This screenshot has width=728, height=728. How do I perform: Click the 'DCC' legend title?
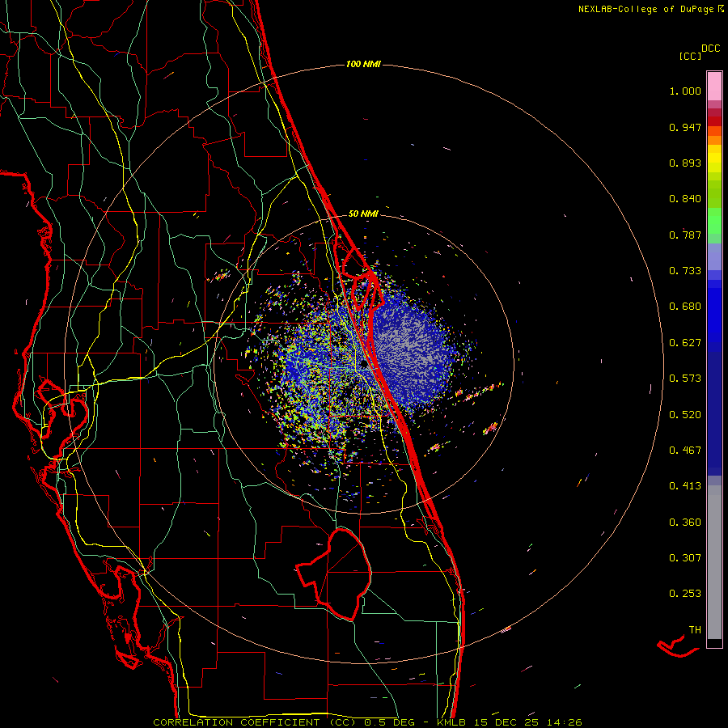coord(711,49)
